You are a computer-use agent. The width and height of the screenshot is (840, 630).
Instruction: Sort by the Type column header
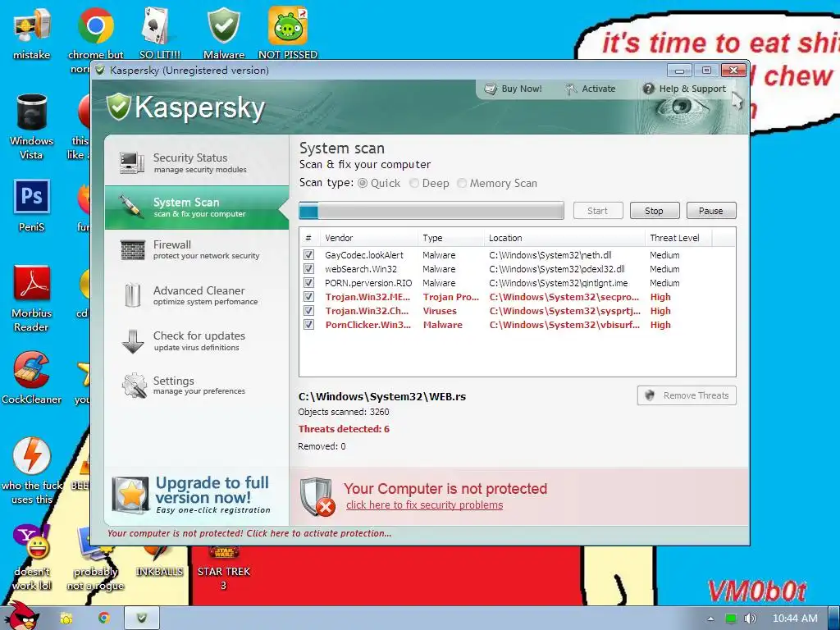(x=450, y=238)
